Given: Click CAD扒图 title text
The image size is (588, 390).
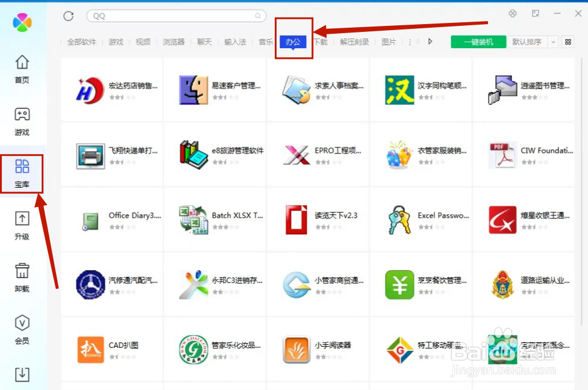Looking at the screenshot, I should click(x=124, y=345).
